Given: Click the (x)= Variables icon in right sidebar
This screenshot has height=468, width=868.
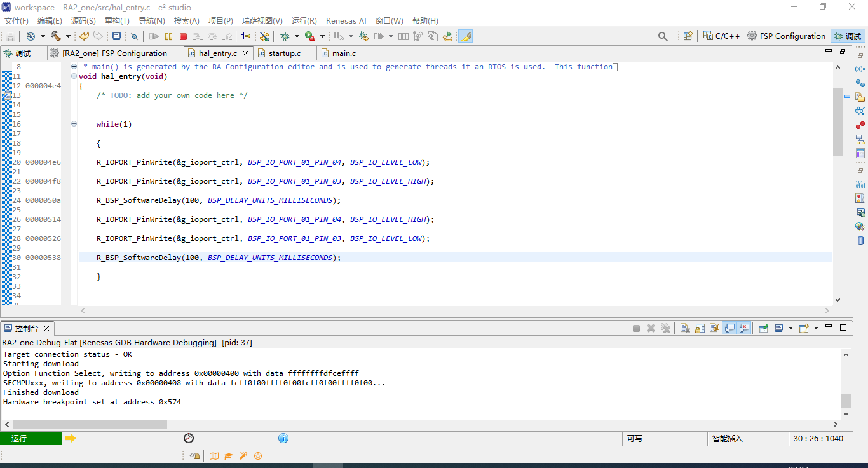Looking at the screenshot, I should tap(860, 69).
